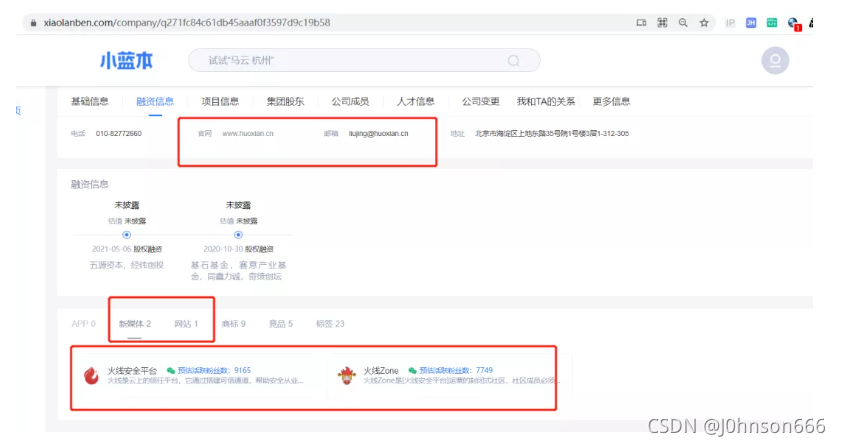Open the 人才信息 tab

[416, 101]
